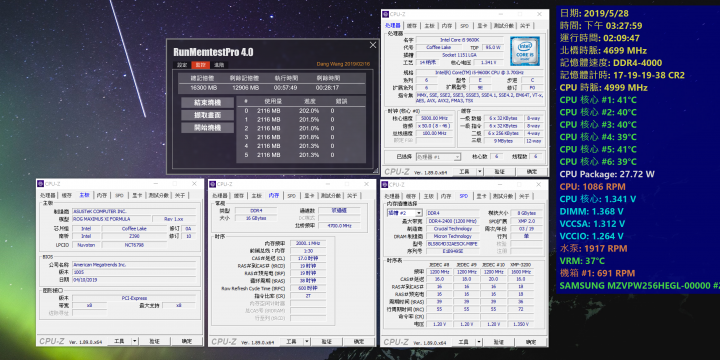Click the 5000.00 MHz core speed value
The width and height of the screenshot is (720, 360).
[x=434, y=118]
